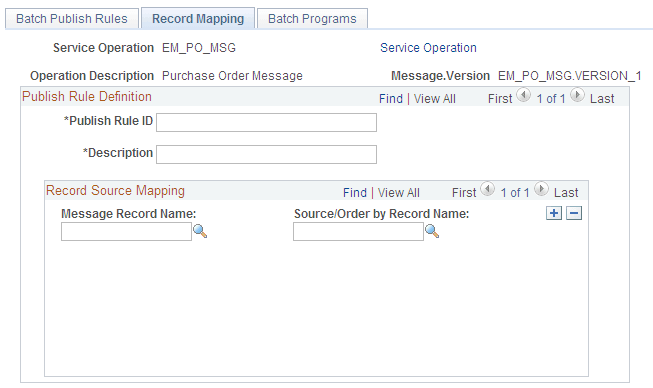The image size is (653, 388).
Task: Show previous row in Record Source Mapping
Action: (487, 189)
